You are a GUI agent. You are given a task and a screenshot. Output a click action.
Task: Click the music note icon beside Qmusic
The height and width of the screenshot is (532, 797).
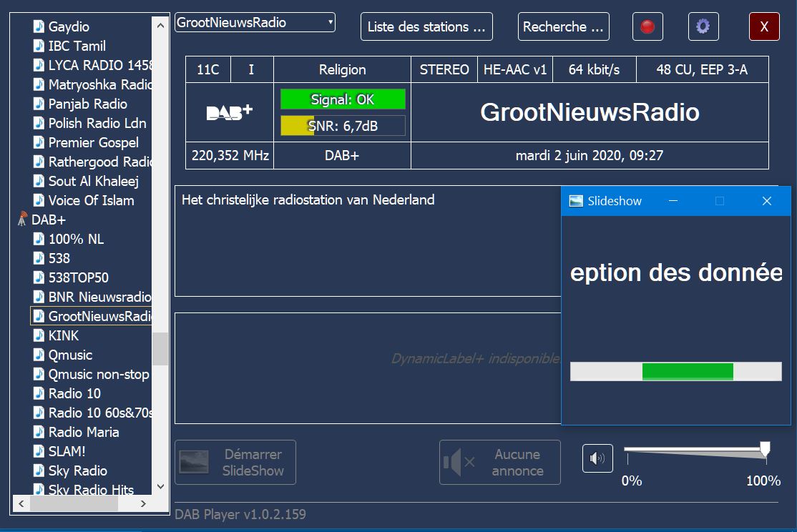pyautogui.click(x=39, y=355)
